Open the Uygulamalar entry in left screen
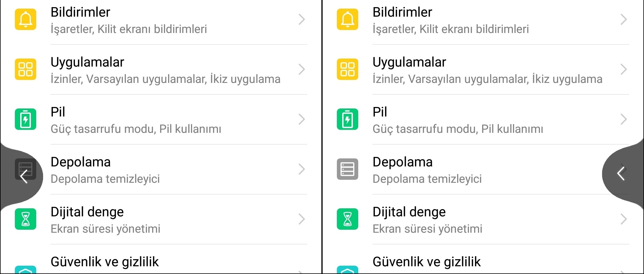This screenshot has height=274, width=644. pos(87,62)
